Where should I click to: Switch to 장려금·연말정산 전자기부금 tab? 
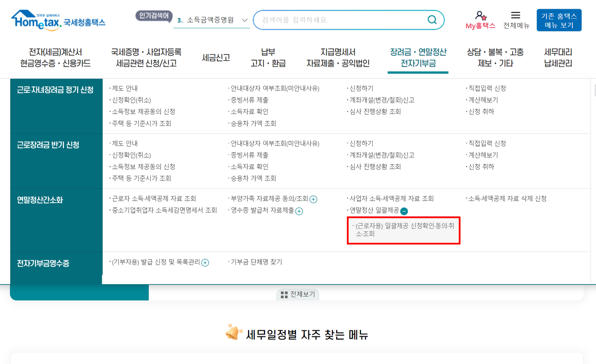pos(418,57)
